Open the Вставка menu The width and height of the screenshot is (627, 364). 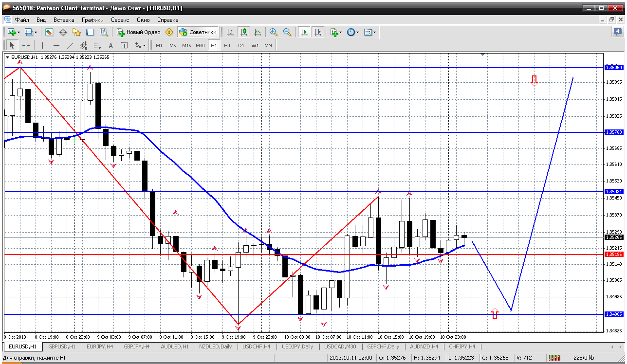(x=64, y=20)
